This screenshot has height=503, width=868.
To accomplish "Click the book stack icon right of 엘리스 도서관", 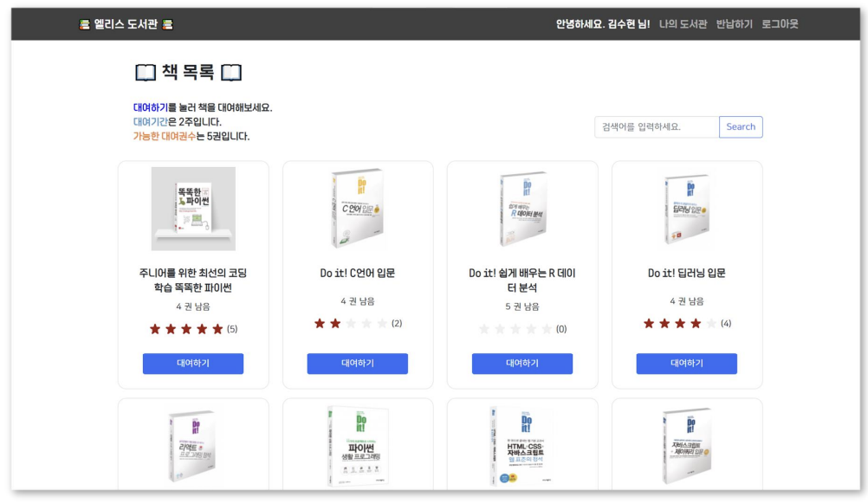I will point(167,24).
